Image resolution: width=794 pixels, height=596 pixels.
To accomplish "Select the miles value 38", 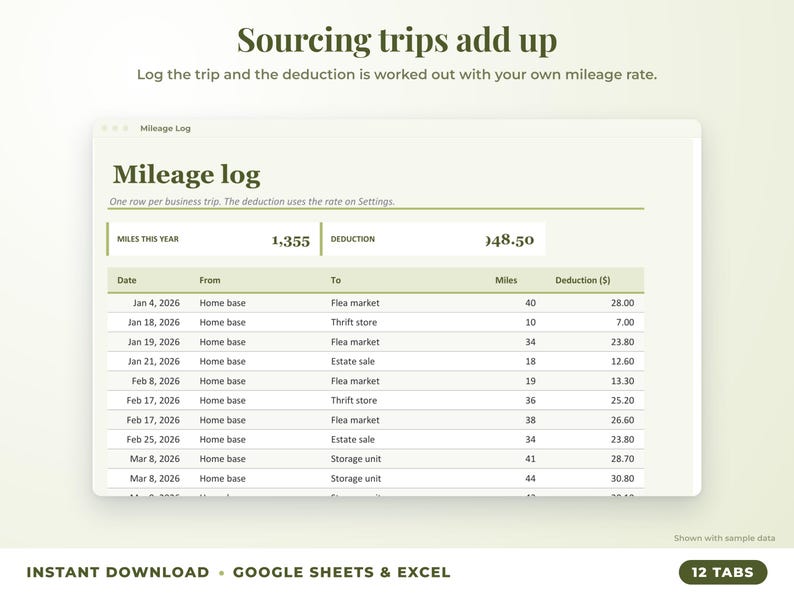I will [x=530, y=420].
